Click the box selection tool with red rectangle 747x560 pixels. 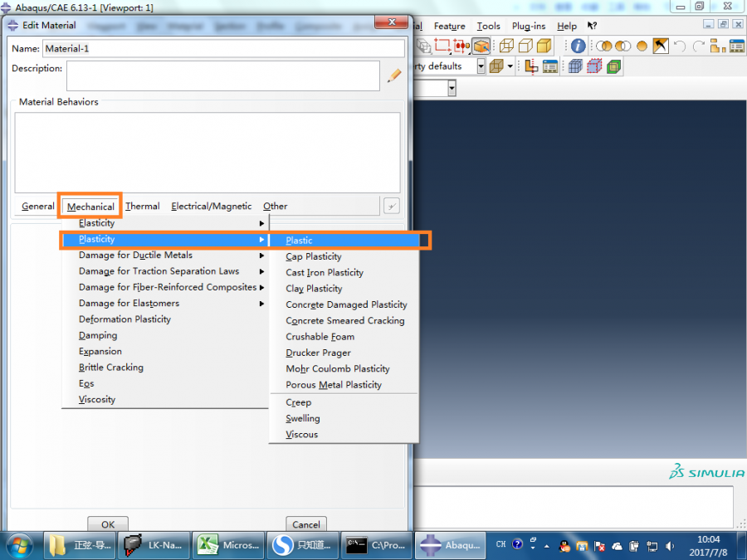[x=442, y=46]
